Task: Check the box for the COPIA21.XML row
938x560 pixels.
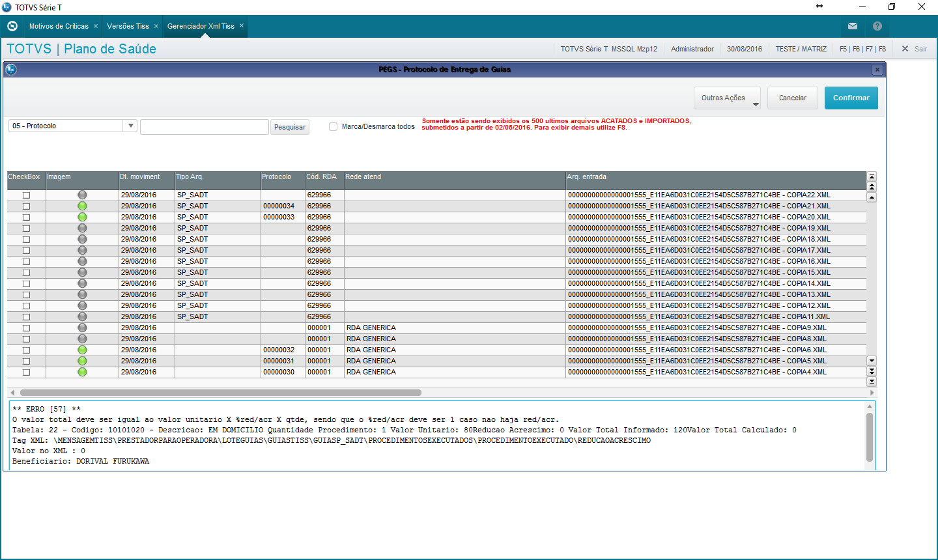Action: pyautogui.click(x=26, y=206)
